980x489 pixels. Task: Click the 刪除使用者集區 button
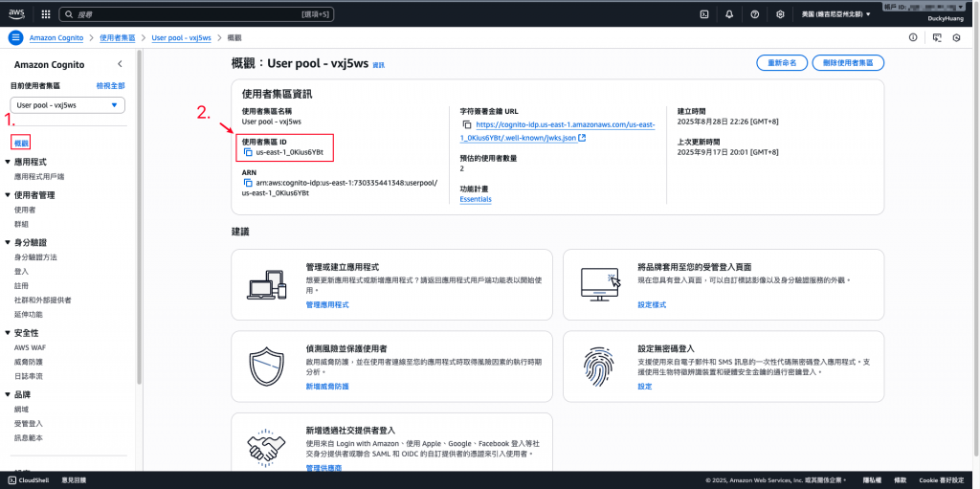coord(848,63)
